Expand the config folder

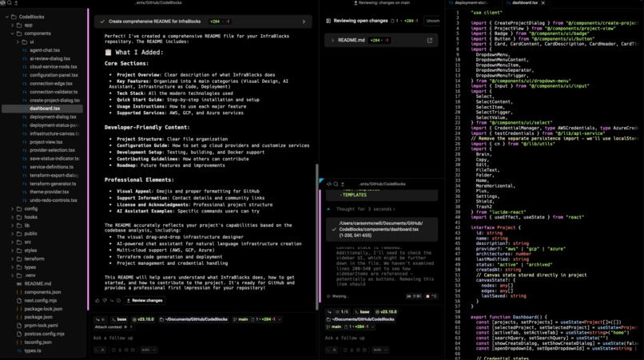coord(12,208)
